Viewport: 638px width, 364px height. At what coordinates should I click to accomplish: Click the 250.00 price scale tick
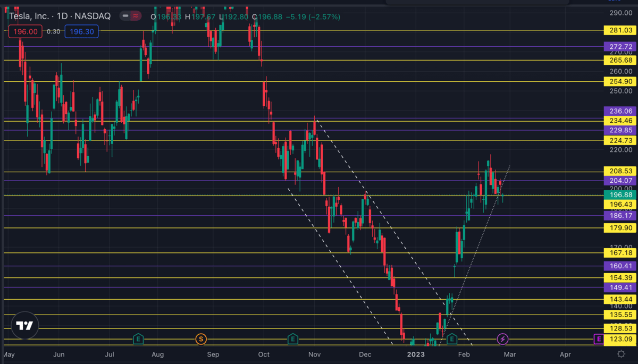coord(620,91)
